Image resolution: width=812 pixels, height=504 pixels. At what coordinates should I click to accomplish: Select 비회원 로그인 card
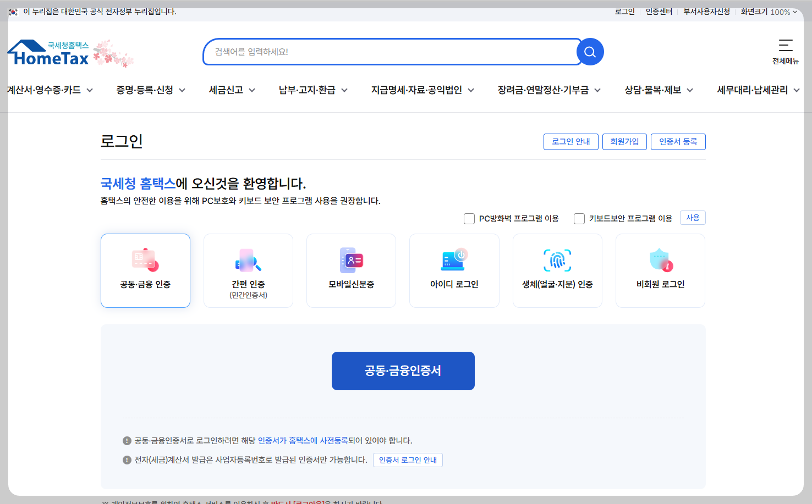point(660,270)
